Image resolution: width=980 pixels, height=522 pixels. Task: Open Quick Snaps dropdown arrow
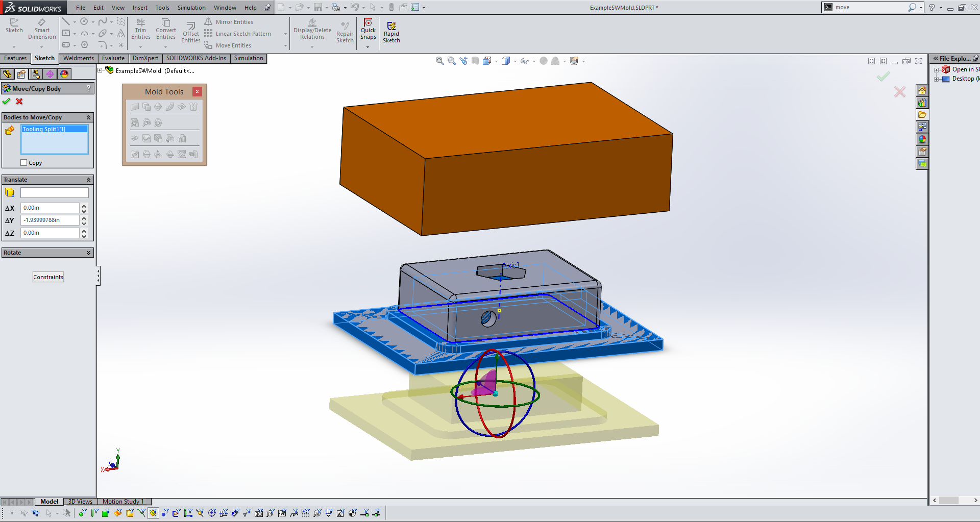(368, 47)
